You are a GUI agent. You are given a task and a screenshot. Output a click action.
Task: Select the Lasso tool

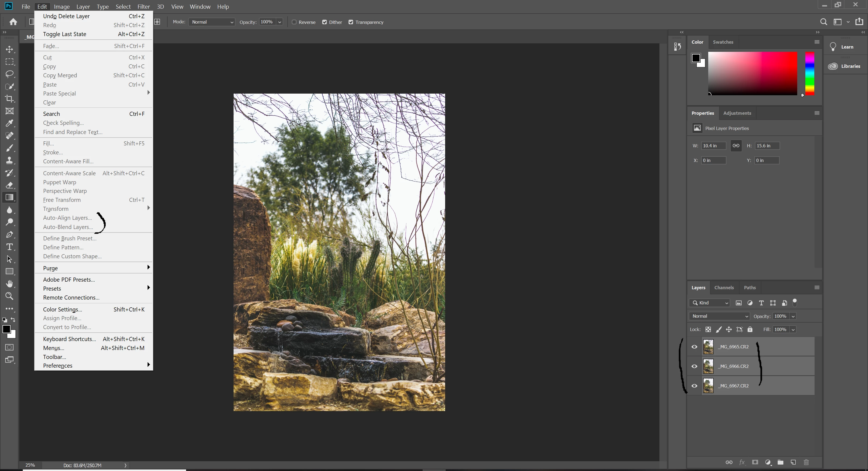9,74
